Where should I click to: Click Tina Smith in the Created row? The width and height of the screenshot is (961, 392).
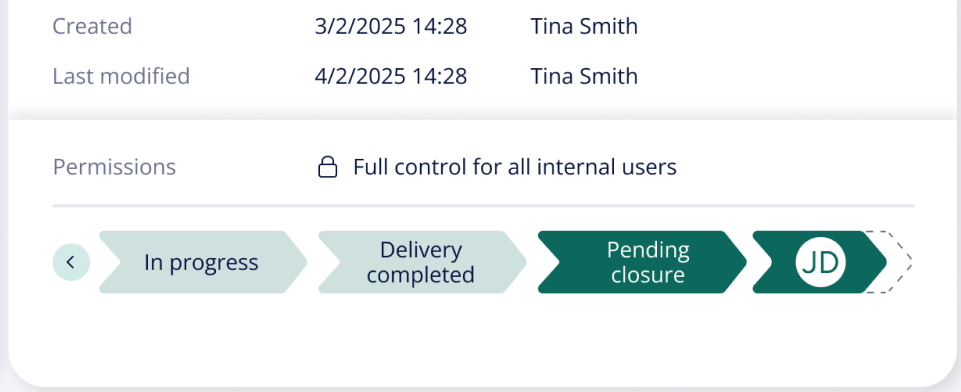(x=583, y=26)
